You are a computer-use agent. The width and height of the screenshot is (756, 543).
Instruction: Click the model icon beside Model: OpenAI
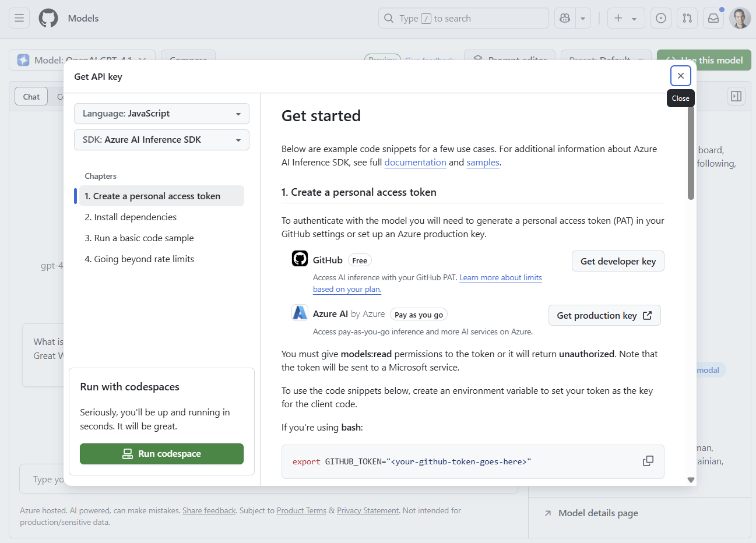point(23,60)
